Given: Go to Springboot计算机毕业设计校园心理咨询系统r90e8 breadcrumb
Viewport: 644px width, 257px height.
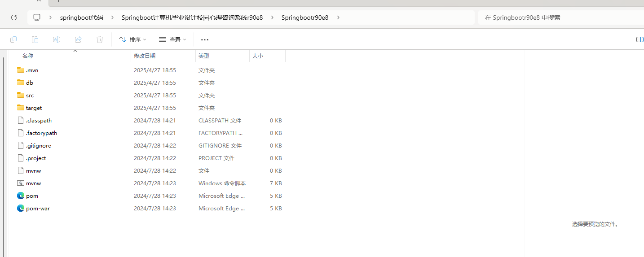Looking at the screenshot, I should (x=192, y=17).
